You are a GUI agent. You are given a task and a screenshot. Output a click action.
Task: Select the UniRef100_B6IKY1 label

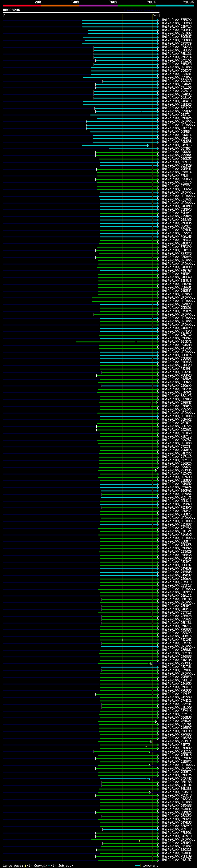pyautogui.click(x=176, y=342)
